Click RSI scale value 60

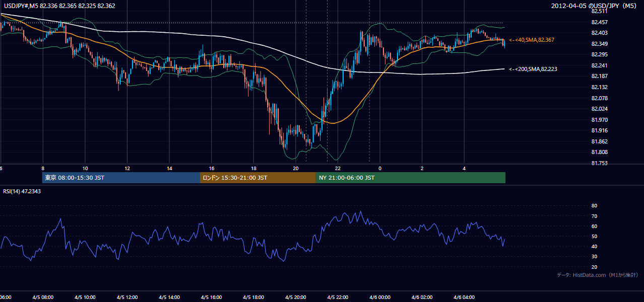595,226
